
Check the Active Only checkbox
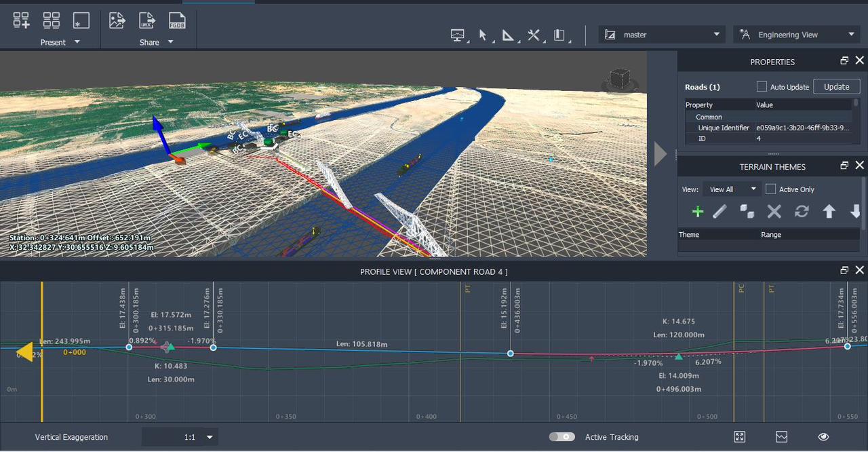770,189
